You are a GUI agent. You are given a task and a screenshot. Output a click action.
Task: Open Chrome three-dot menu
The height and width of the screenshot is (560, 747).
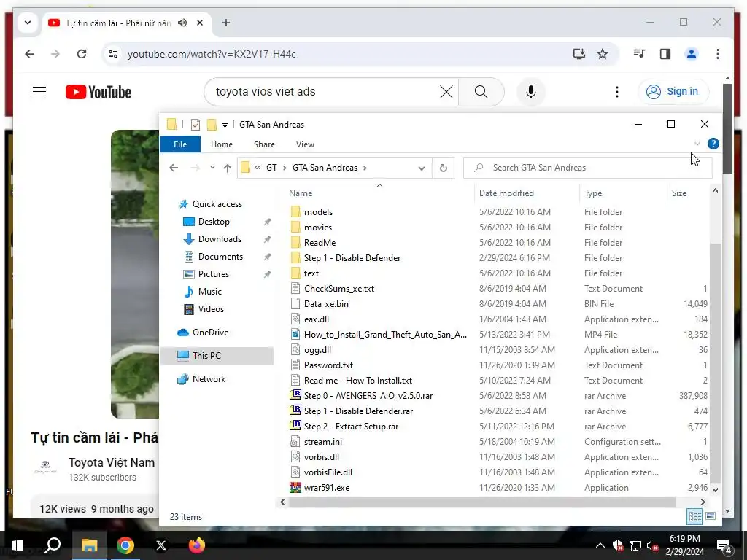718,54
